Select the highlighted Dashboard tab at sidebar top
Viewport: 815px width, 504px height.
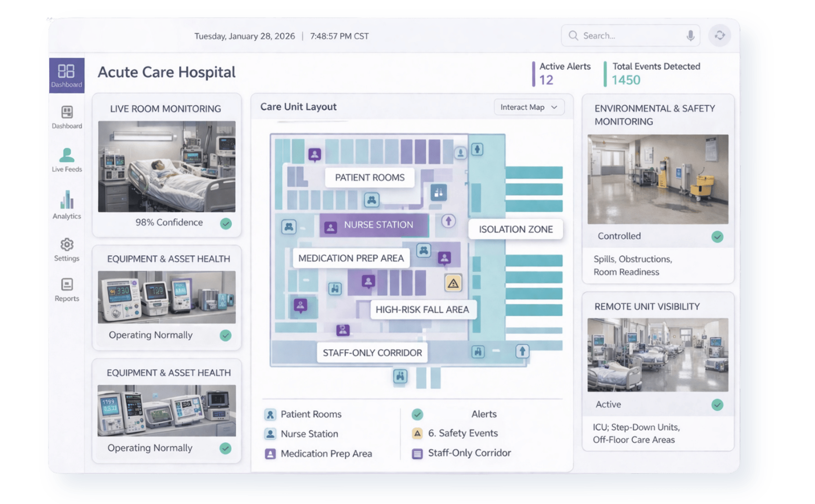[66, 75]
